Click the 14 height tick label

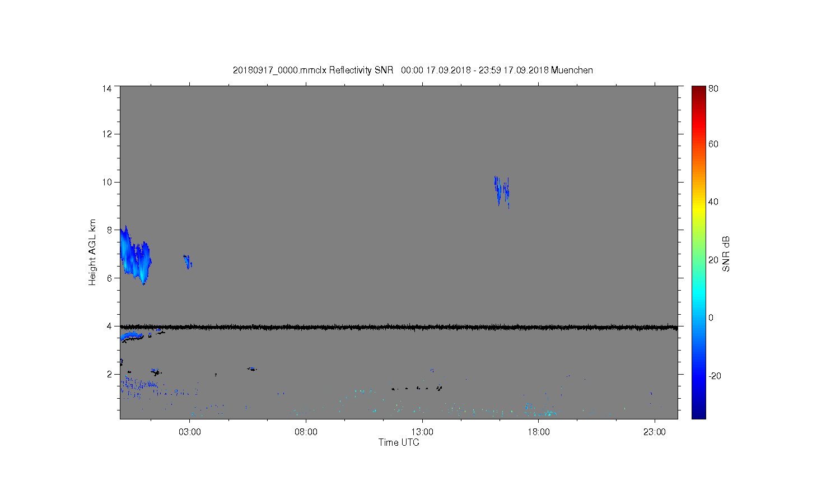point(107,88)
